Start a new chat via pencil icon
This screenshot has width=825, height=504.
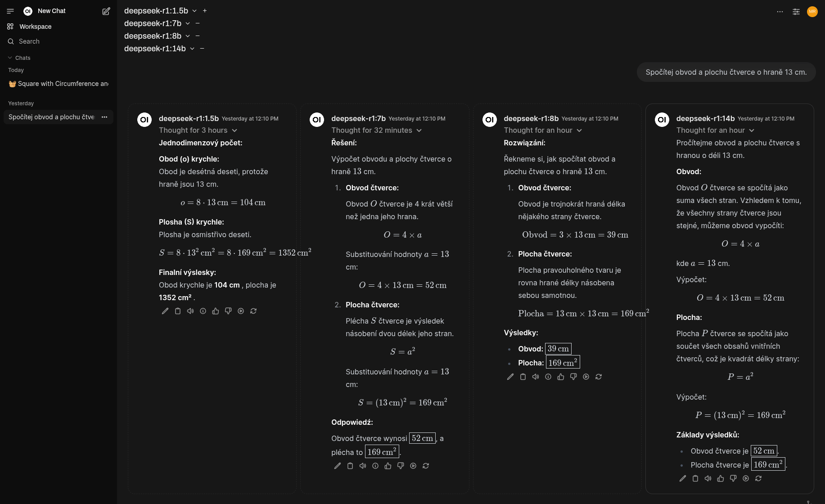[106, 11]
